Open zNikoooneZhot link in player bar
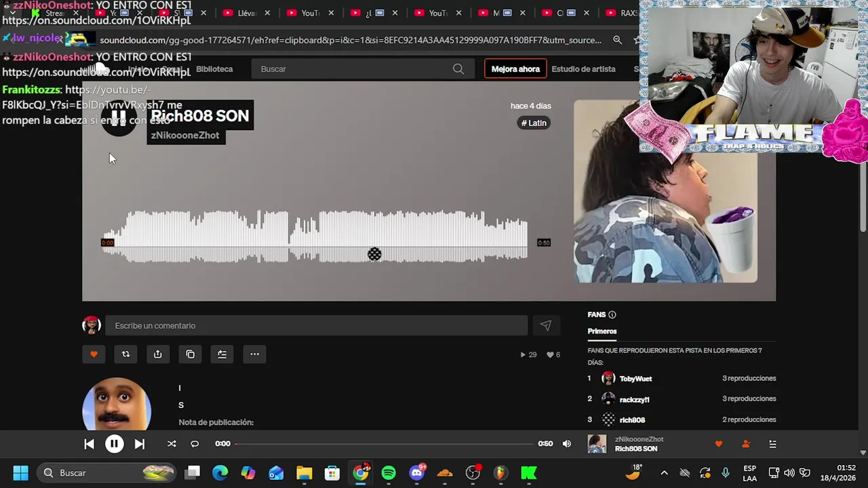Screen dimensions: 868x488 tap(639, 439)
